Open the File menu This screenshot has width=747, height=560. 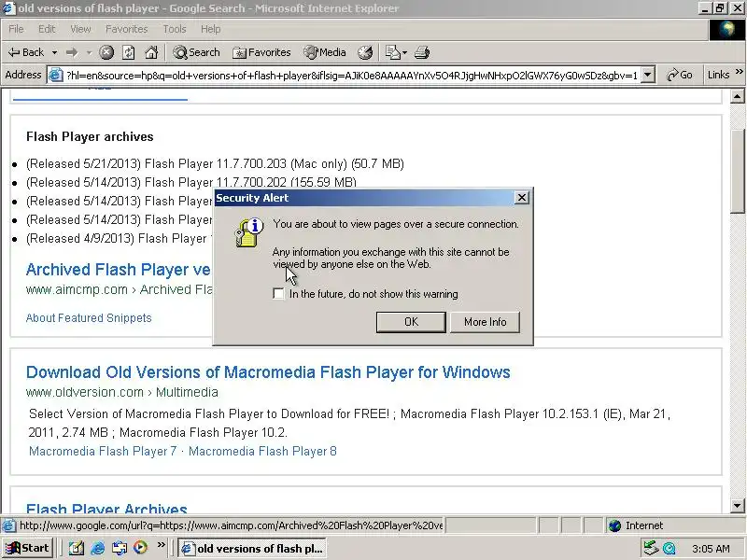16,29
